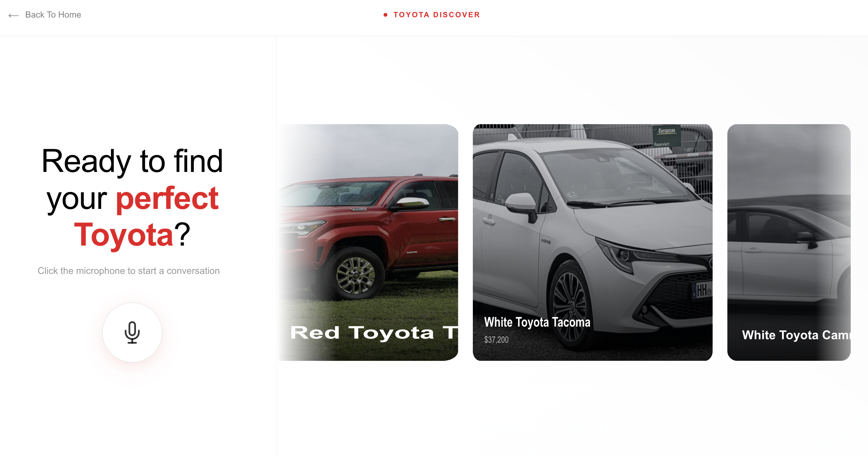This screenshot has width=868, height=456.
Task: Click the "White Toyota Tacoma" card title
Action: pos(537,322)
